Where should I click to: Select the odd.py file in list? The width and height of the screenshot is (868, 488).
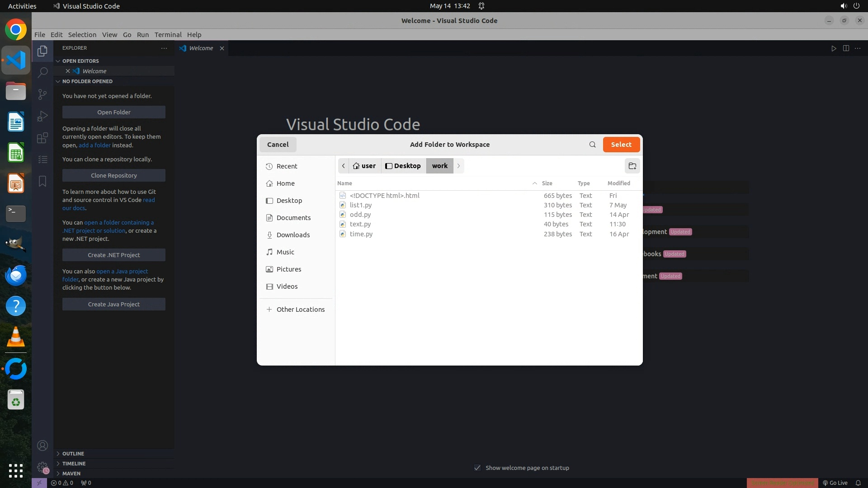(x=360, y=215)
